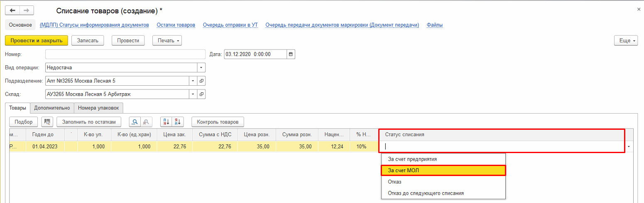Expand the Подразделение dropdown list

(x=193, y=81)
